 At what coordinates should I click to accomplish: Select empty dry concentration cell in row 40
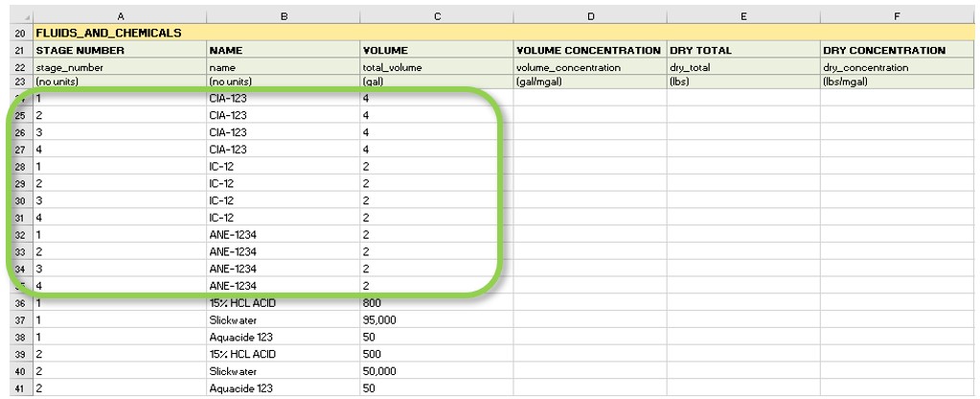897,371
